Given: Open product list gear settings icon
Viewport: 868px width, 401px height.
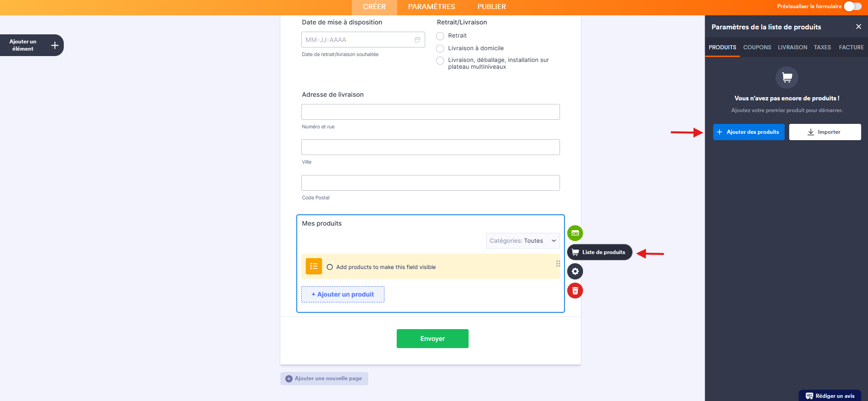Looking at the screenshot, I should 575,271.
